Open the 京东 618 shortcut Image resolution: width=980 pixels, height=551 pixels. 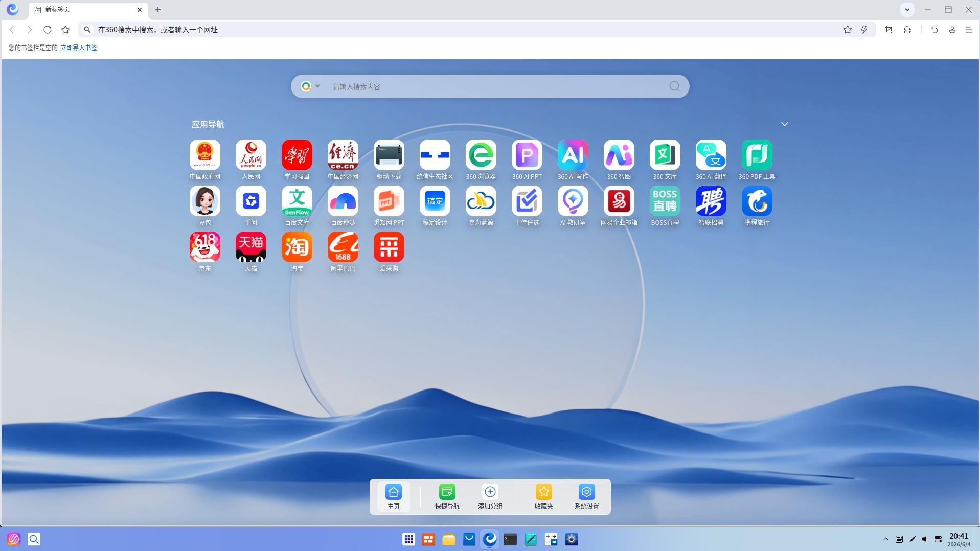coord(205,247)
